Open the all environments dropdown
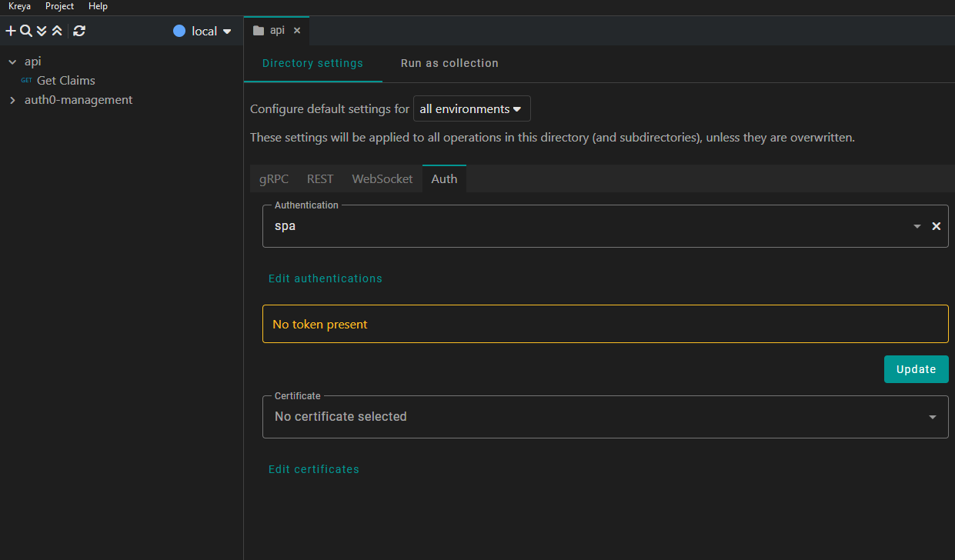 (471, 109)
